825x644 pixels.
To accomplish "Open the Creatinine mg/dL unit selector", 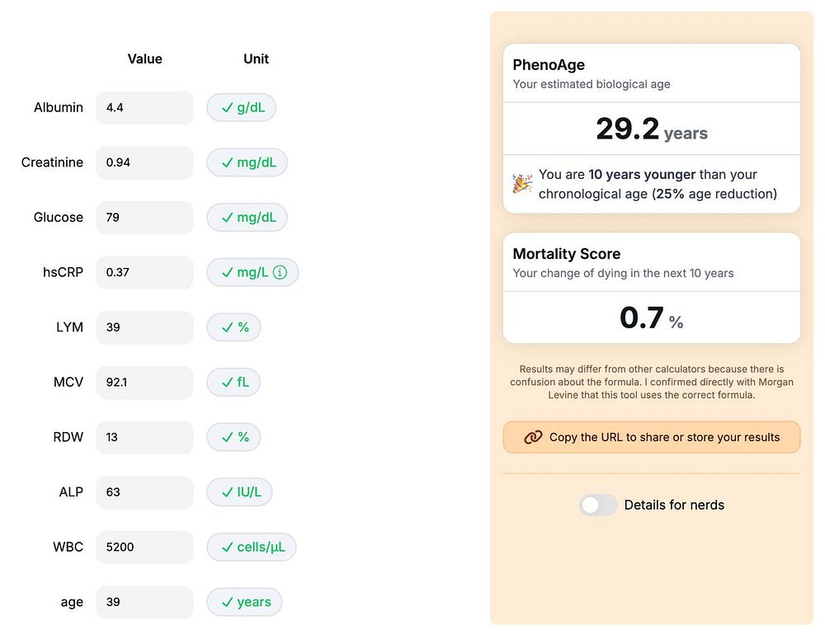I will 247,162.
